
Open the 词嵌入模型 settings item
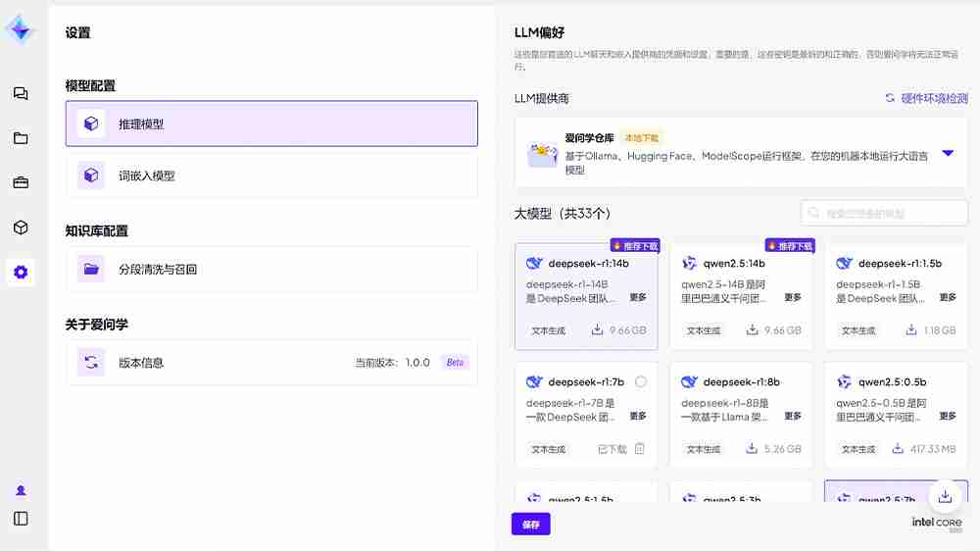pyautogui.click(x=271, y=176)
